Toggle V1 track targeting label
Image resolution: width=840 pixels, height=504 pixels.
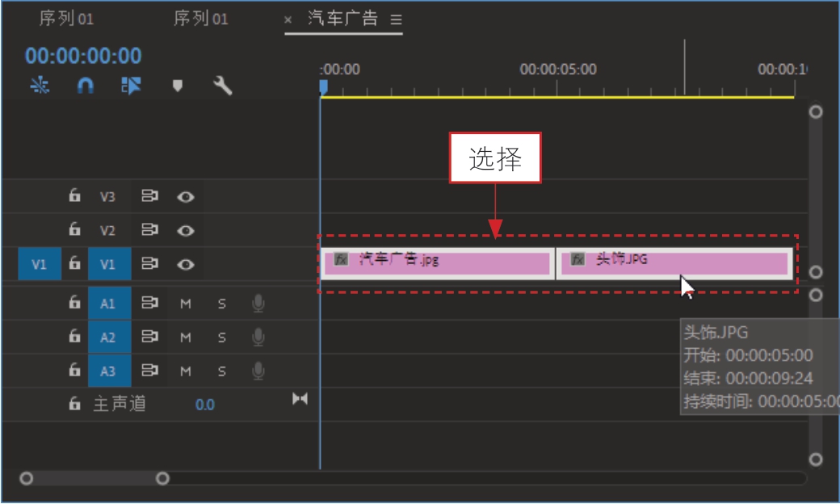[109, 264]
